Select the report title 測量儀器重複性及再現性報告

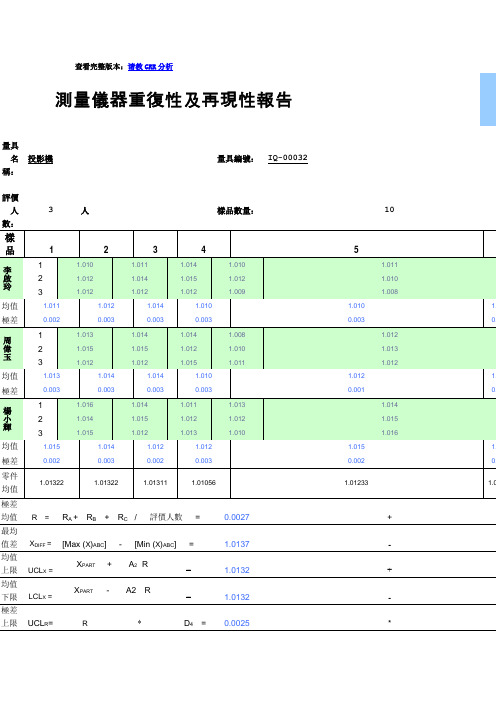coord(174,100)
